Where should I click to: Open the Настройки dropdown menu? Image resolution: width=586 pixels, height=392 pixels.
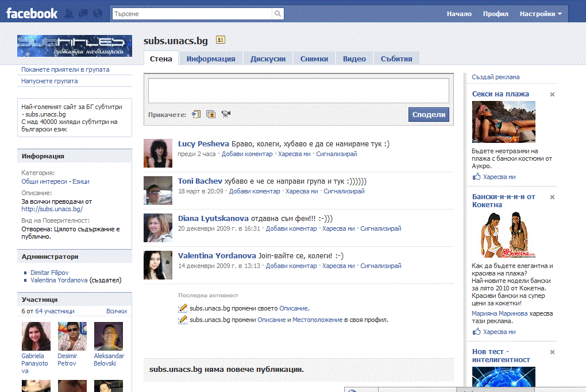click(x=541, y=14)
